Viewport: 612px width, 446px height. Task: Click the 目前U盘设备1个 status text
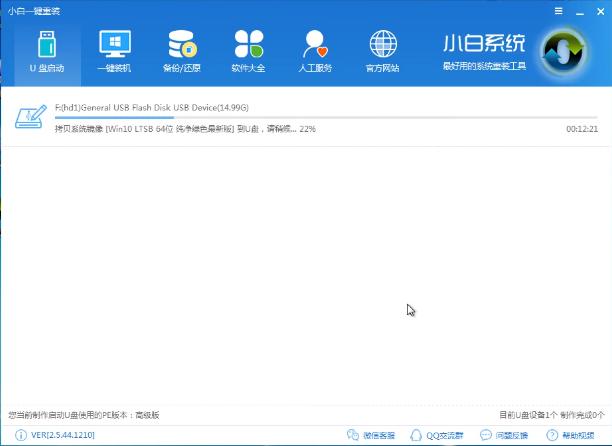(x=552, y=415)
